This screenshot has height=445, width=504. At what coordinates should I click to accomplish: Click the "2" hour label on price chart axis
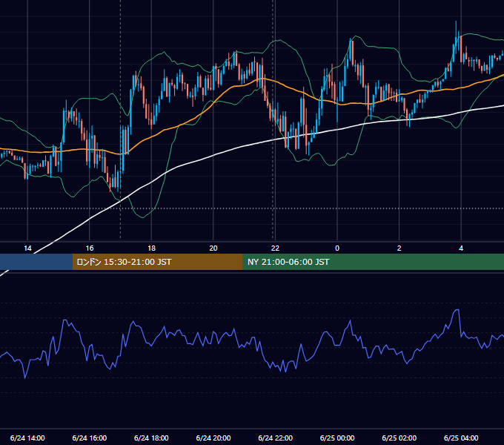tap(399, 248)
